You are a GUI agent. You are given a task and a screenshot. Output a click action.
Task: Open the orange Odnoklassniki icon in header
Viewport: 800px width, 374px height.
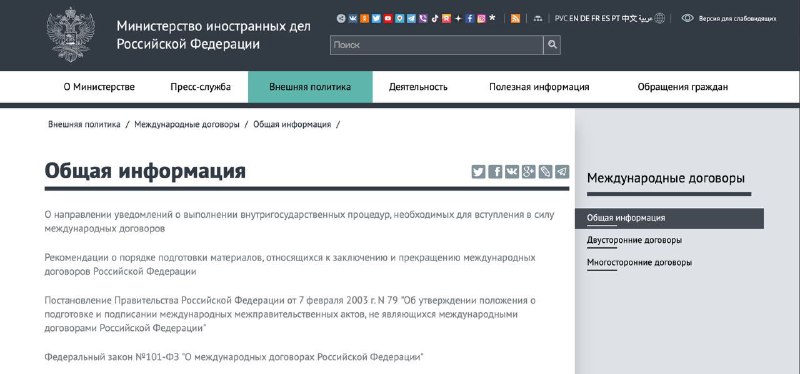(x=365, y=19)
